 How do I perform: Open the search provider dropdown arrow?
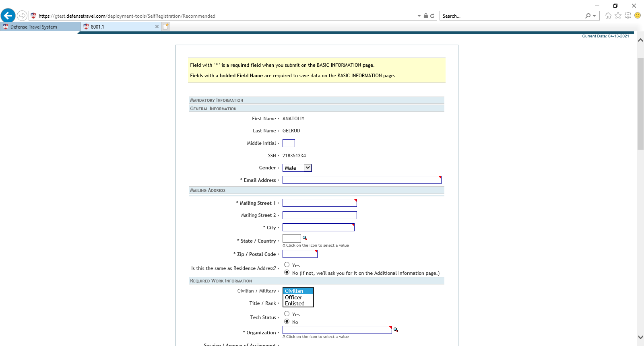[594, 16]
